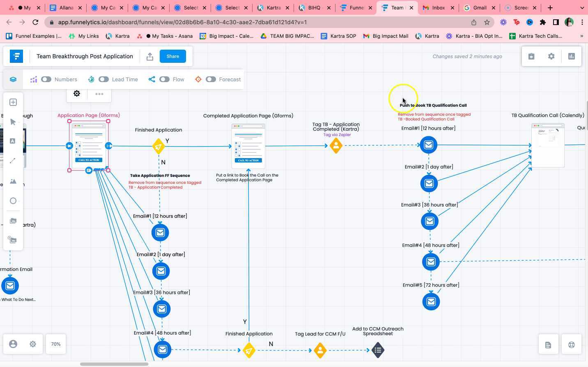588x367 pixels.
Task: Open the text tool in the canvas sidebar
Action: [x=13, y=141]
